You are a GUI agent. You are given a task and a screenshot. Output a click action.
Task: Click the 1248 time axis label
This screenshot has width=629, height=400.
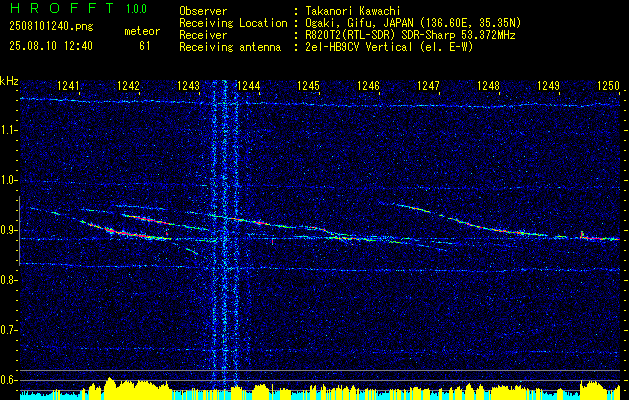click(x=489, y=85)
